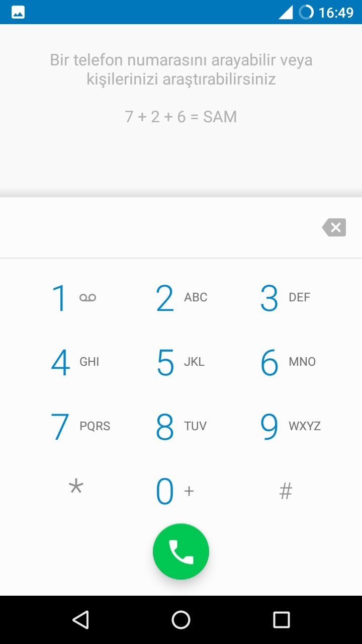This screenshot has height=644, width=362.
Task: Tap the loading circle icon in status bar
Action: [x=306, y=12]
